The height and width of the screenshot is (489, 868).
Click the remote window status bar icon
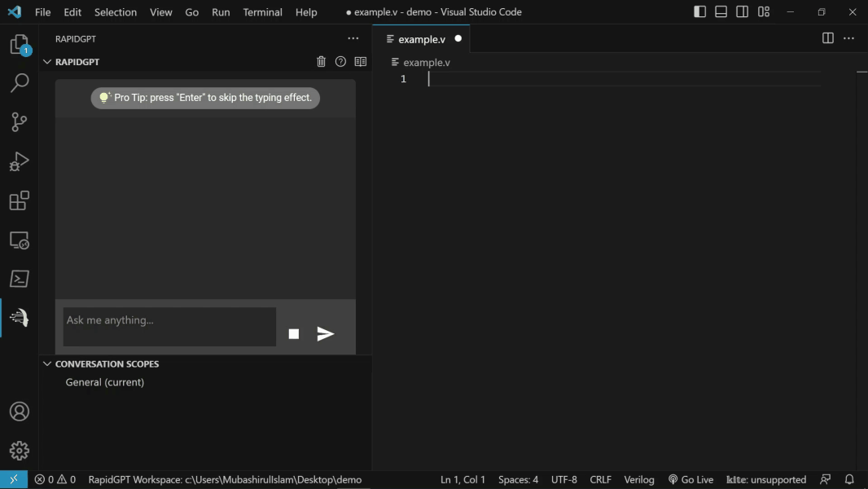click(14, 479)
